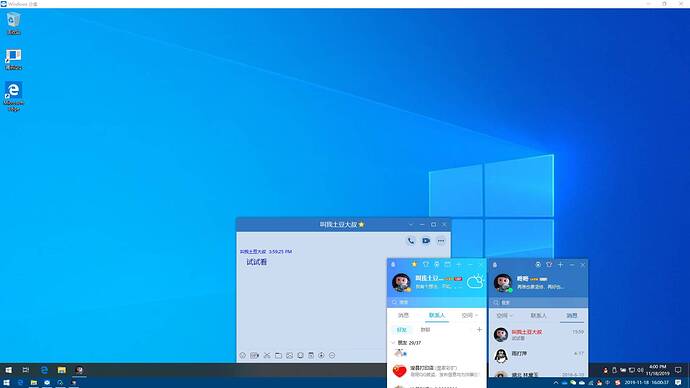Click the QQ app icon on sandbox taskbar
Image resolution: width=690 pixels, height=388 pixels.
click(79, 370)
